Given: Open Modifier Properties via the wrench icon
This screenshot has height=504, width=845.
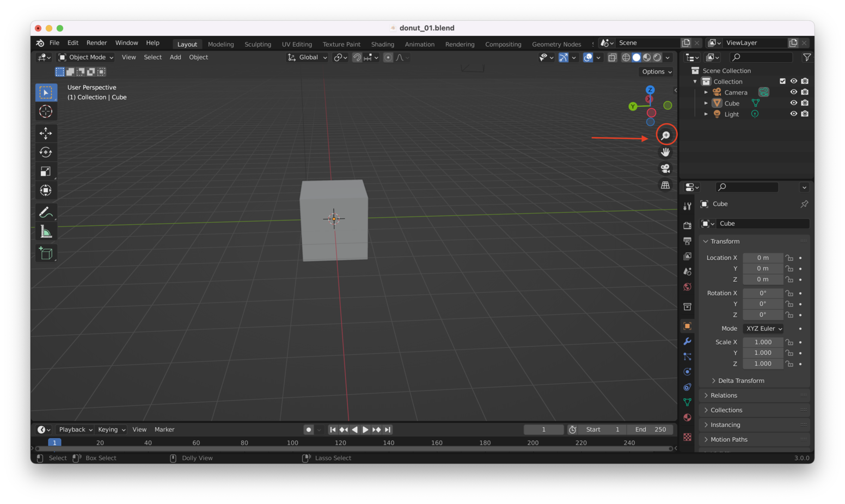Looking at the screenshot, I should (687, 341).
